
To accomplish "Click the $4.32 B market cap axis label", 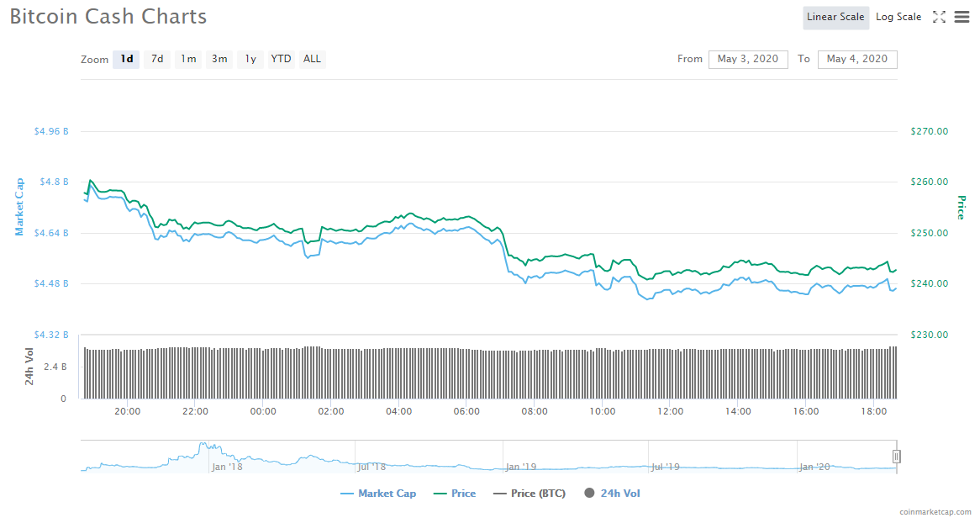I will click(x=51, y=335).
